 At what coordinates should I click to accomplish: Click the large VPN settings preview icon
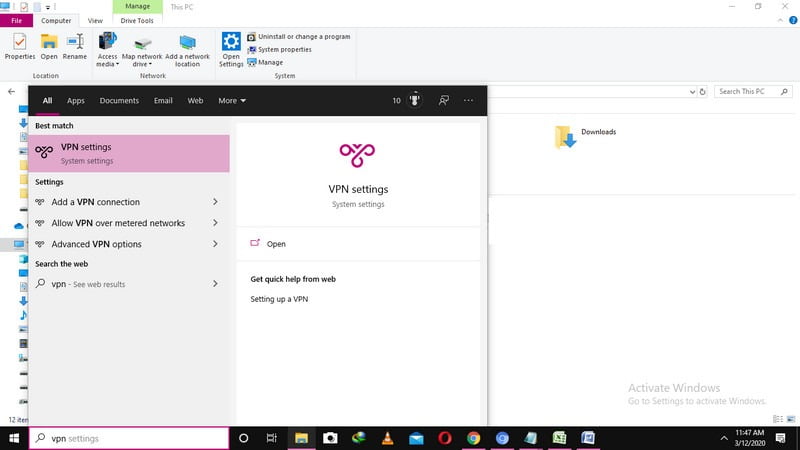(357, 155)
